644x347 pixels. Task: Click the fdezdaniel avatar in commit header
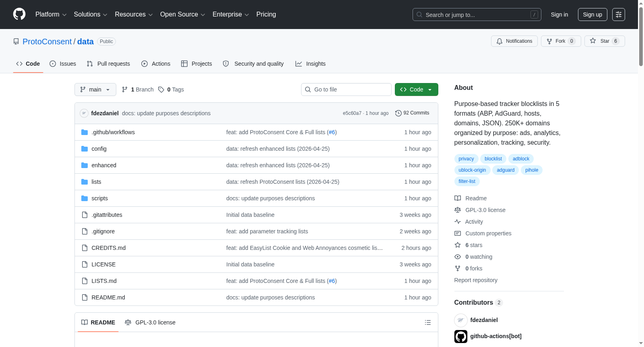pyautogui.click(x=84, y=113)
